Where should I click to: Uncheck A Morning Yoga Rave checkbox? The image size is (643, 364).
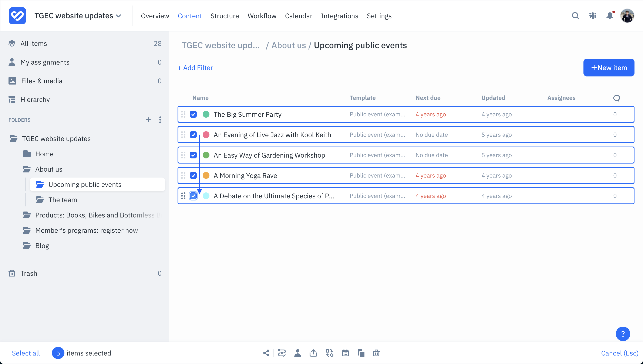[x=193, y=175]
